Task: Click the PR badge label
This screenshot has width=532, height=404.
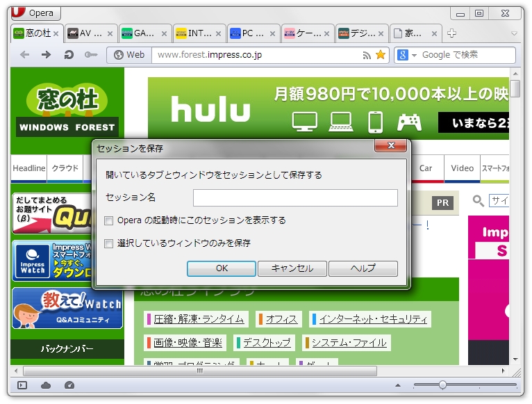Action: pyautogui.click(x=442, y=203)
